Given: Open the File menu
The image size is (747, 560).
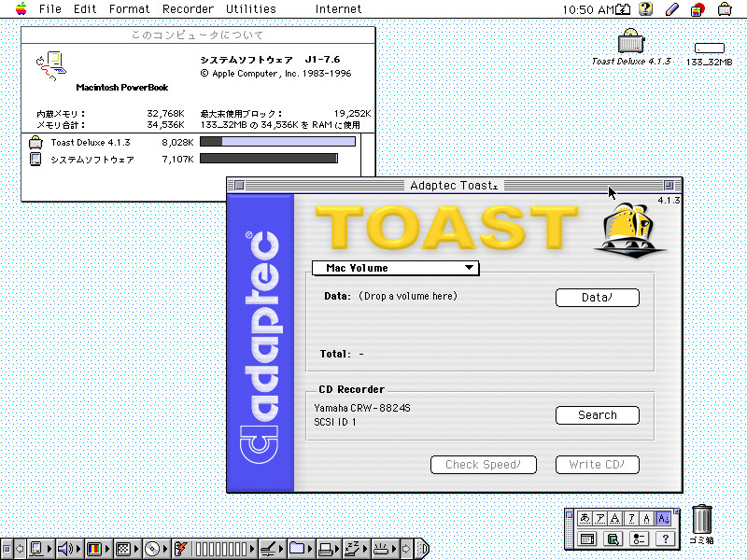Looking at the screenshot, I should coord(50,8).
